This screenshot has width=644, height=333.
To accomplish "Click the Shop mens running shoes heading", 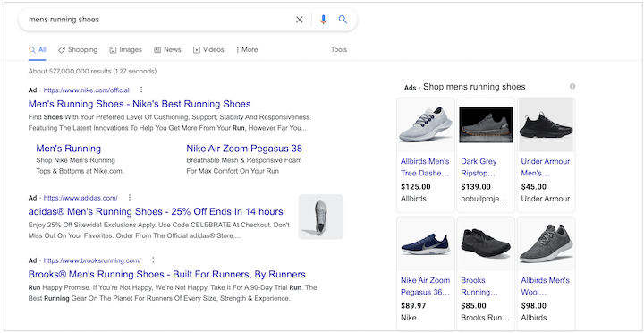I will (x=474, y=87).
